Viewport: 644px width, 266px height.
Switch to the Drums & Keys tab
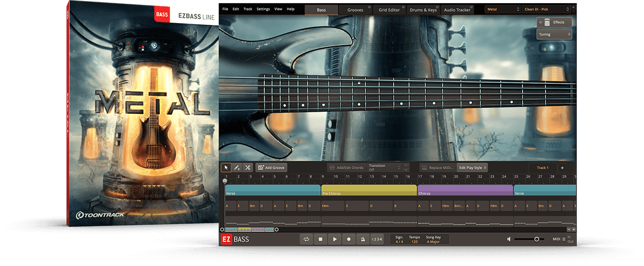coord(423,10)
